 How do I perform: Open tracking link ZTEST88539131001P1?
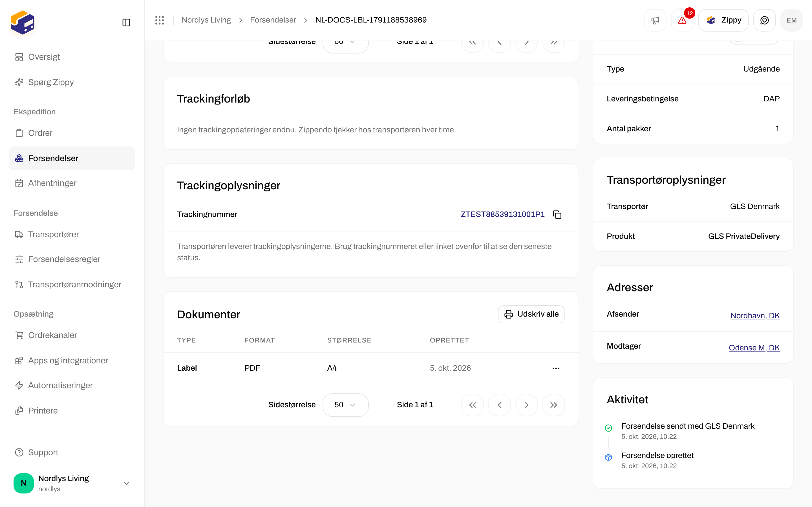[x=502, y=214]
